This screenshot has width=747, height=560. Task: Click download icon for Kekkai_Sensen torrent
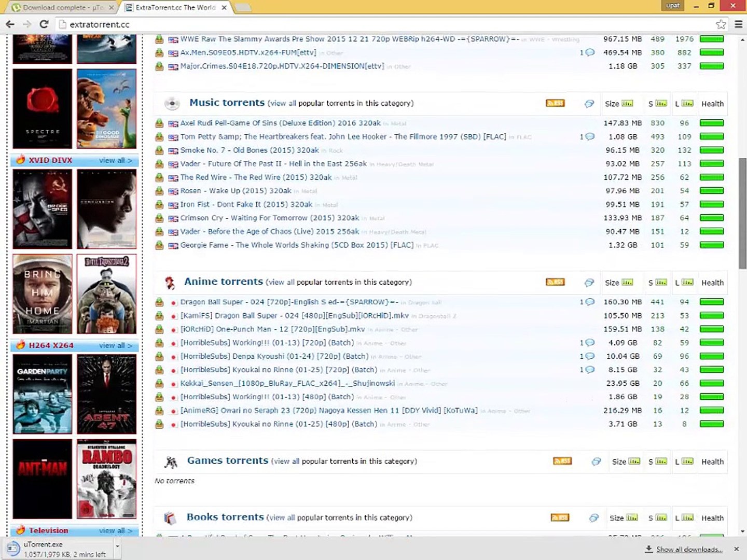coord(159,384)
